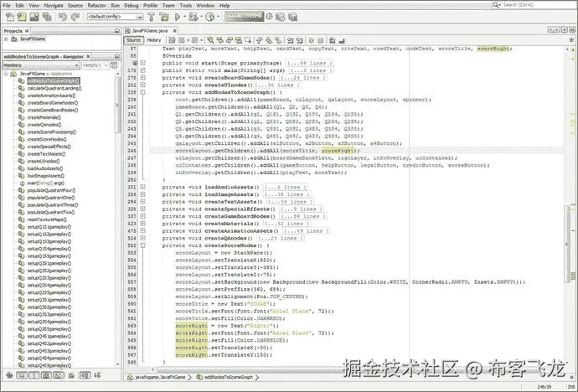Click the "...24 lines" fold on createBoardGameNodes
Image resolution: width=578 pixels, height=392 pixels.
point(302,78)
